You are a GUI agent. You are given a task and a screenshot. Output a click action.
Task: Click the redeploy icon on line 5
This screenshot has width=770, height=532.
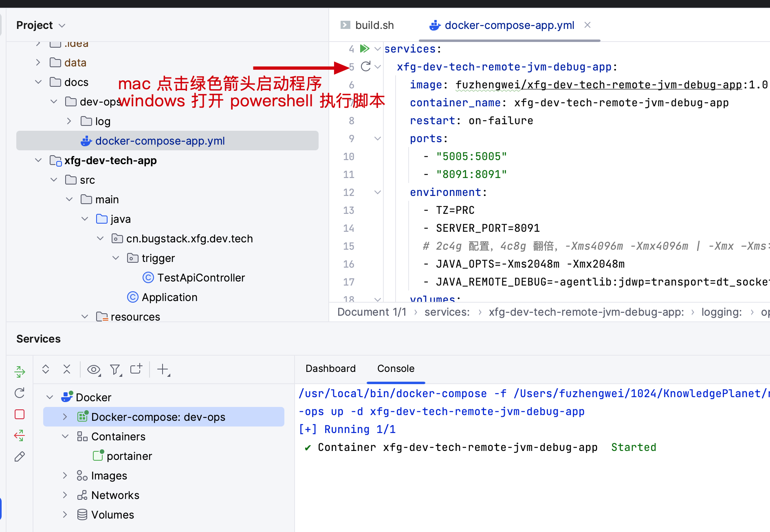click(x=366, y=66)
